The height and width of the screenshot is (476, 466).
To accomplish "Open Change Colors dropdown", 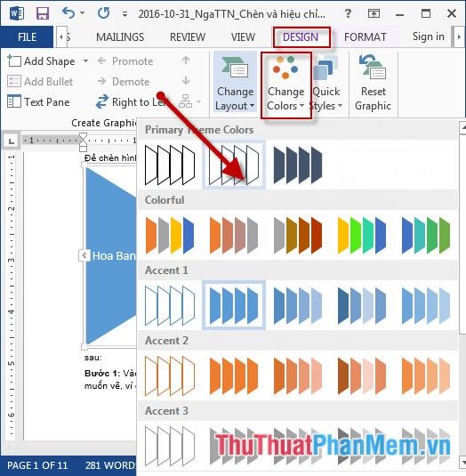I will (x=285, y=85).
